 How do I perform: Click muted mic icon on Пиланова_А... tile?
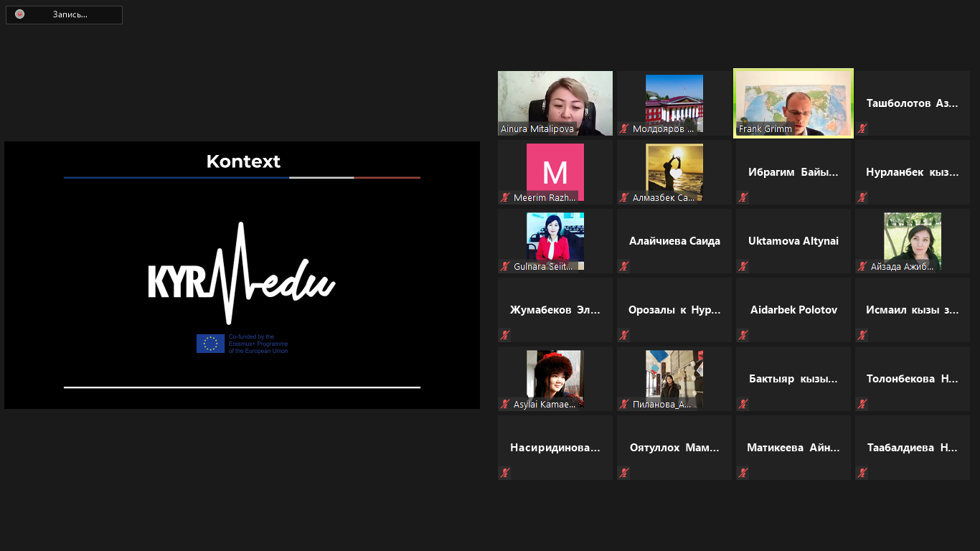(624, 405)
